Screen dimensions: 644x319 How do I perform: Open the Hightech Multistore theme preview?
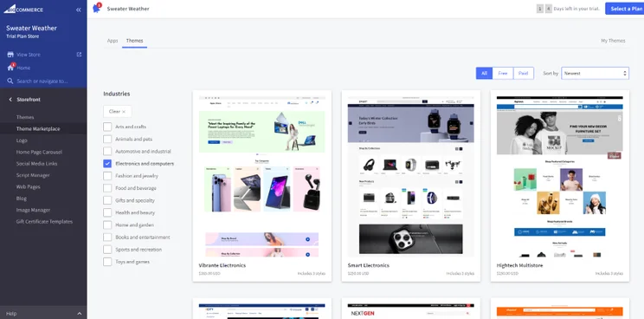[x=559, y=176]
